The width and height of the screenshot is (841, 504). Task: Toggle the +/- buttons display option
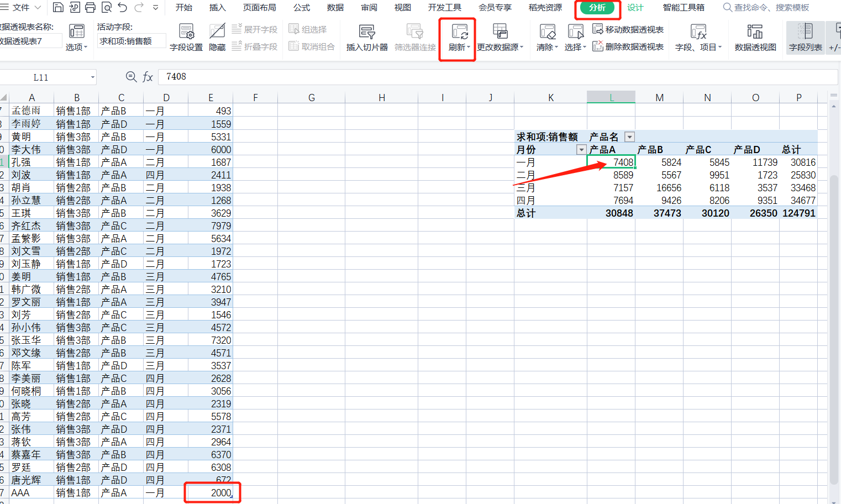(x=835, y=37)
